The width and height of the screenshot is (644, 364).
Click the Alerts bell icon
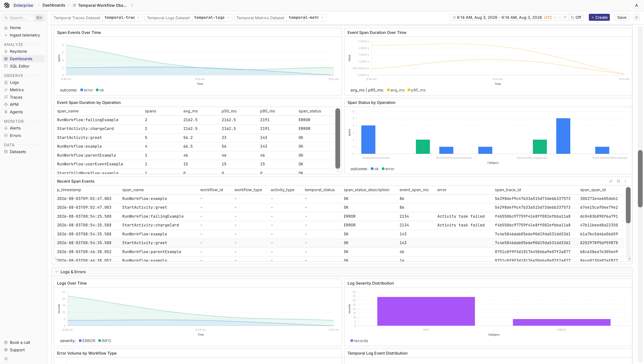coord(6,128)
